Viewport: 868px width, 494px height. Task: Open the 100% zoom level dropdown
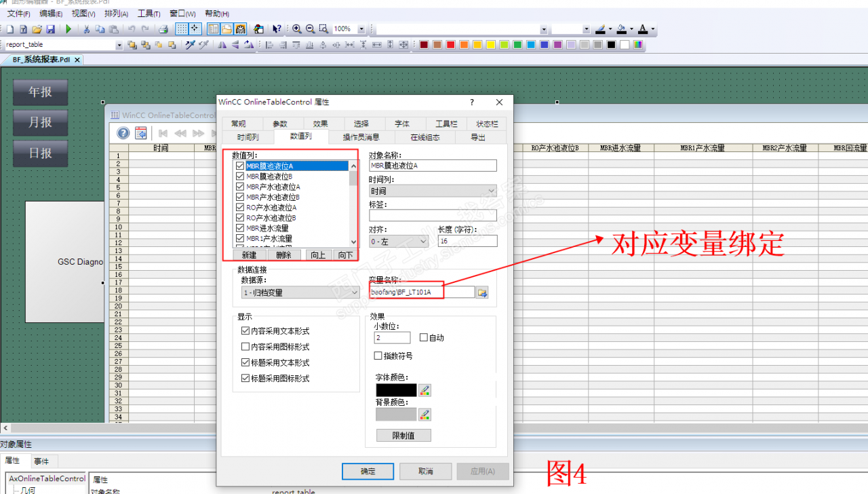[x=361, y=29]
